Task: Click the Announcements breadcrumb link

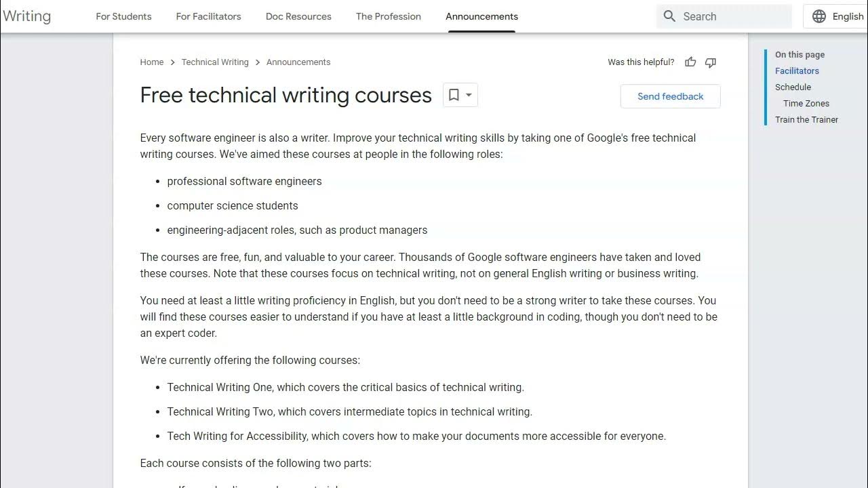Action: [x=298, y=62]
